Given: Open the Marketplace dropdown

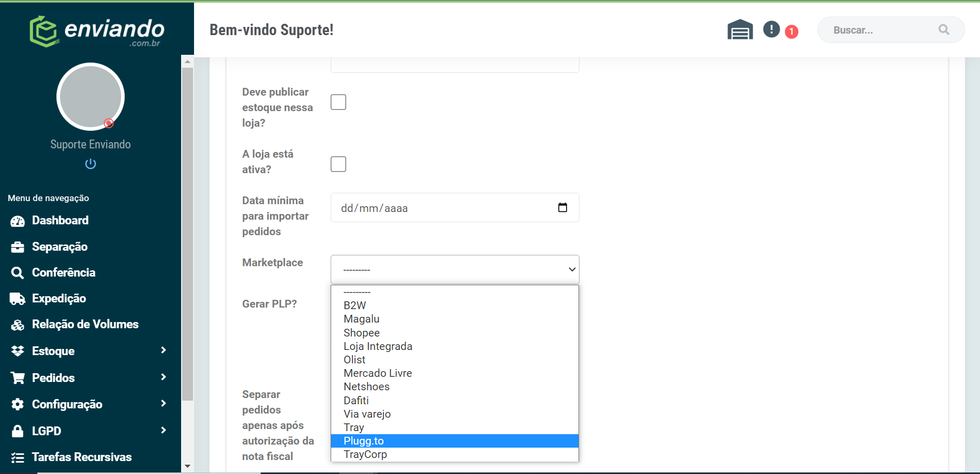Looking at the screenshot, I should (455, 269).
